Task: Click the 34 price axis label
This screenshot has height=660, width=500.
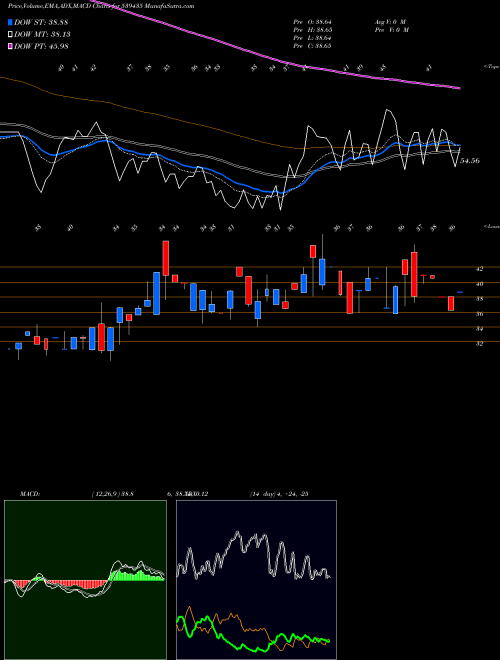Action: 479,329
